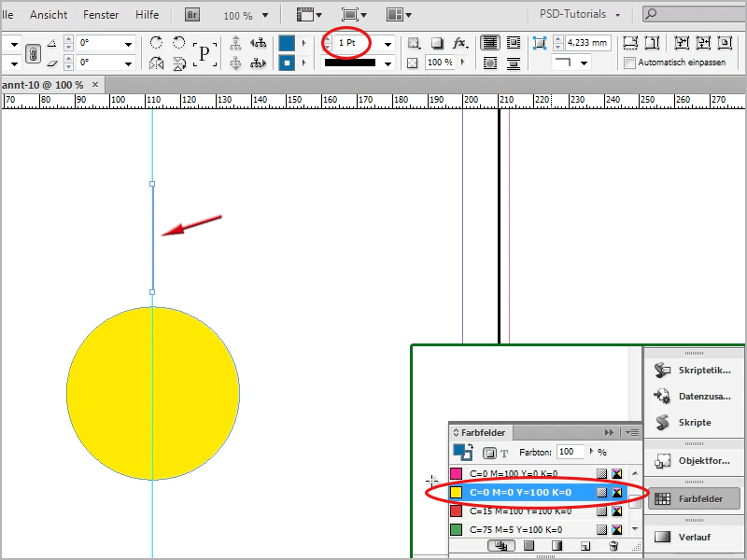Click the 4,233 mm corner size field

(x=588, y=43)
